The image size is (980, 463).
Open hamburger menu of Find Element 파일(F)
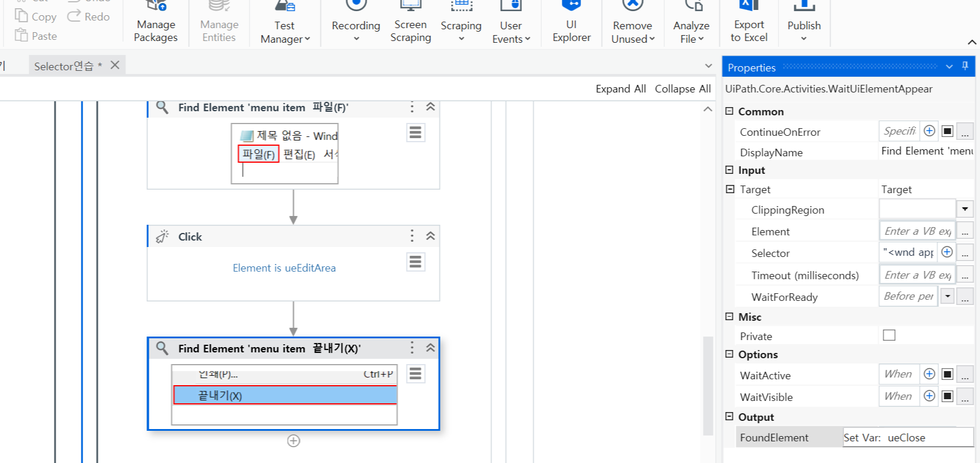[415, 133]
